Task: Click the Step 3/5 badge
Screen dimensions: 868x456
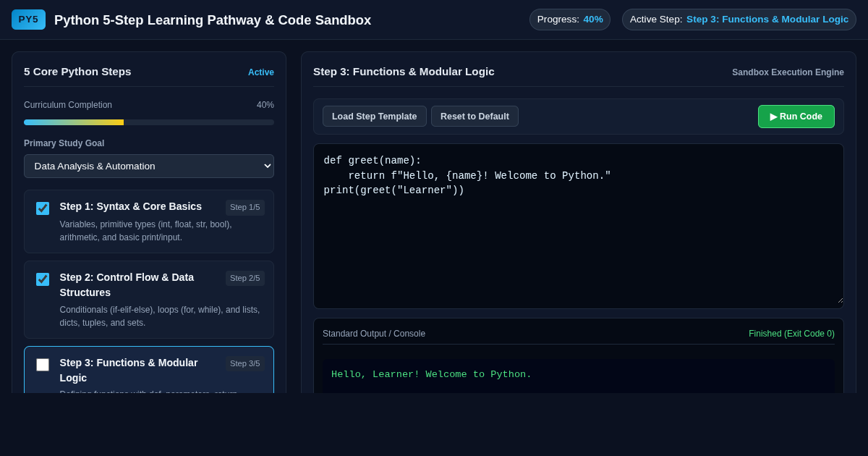Action: click(x=245, y=364)
